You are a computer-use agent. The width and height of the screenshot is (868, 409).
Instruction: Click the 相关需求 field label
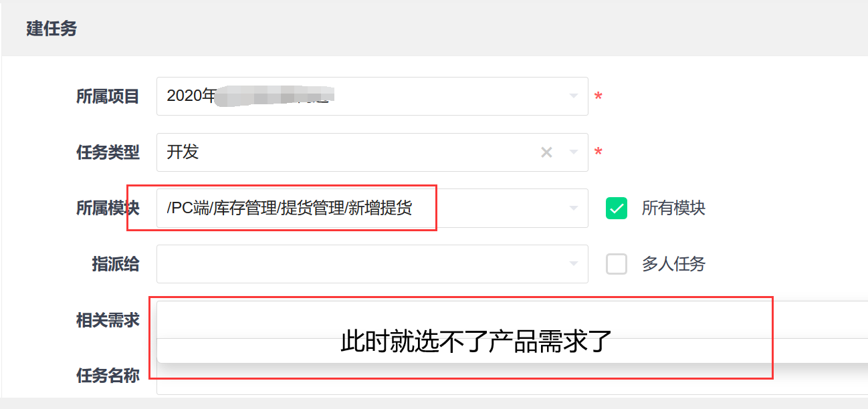(x=108, y=320)
